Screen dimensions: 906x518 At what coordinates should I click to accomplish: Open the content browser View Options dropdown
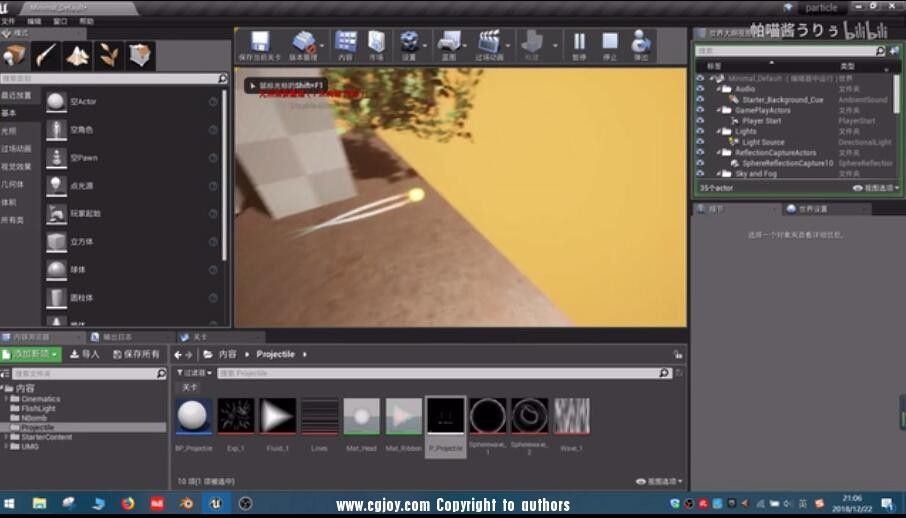[659, 482]
